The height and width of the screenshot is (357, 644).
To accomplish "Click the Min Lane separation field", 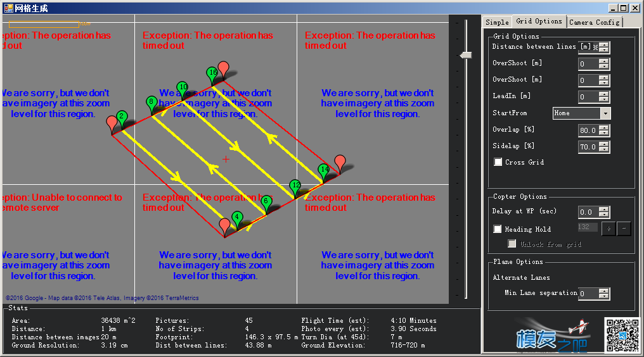I will point(588,294).
